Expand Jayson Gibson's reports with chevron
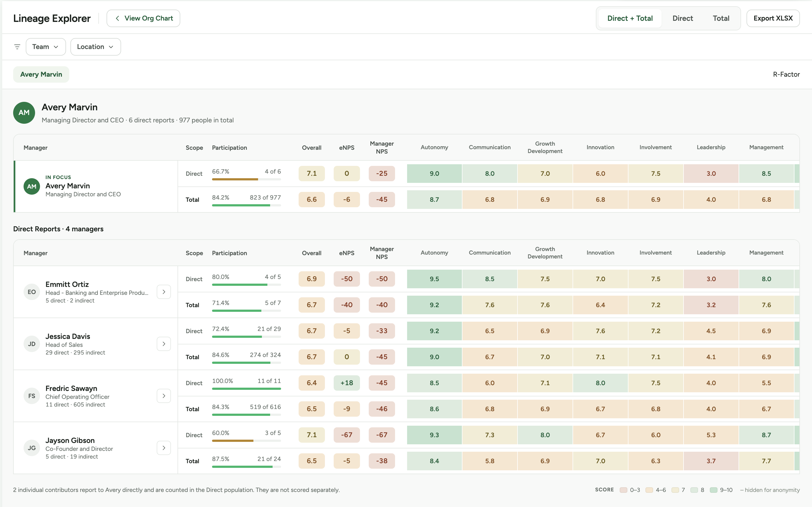812x507 pixels. pos(164,448)
